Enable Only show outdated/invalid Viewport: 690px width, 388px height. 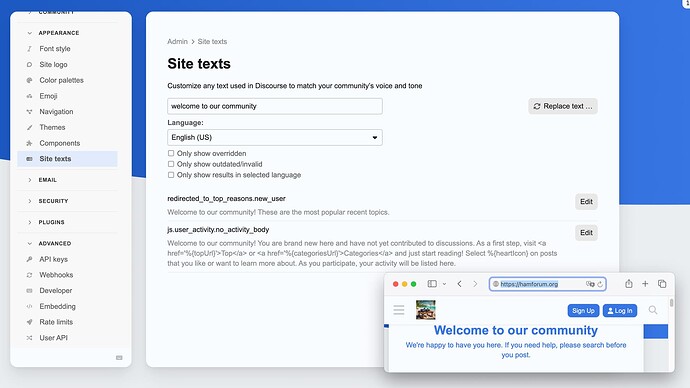coord(171,164)
